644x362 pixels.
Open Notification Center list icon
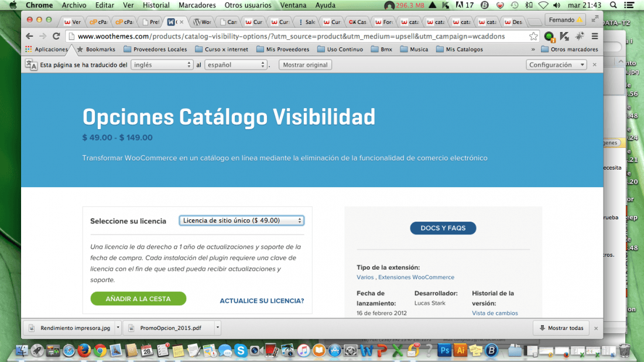[629, 5]
